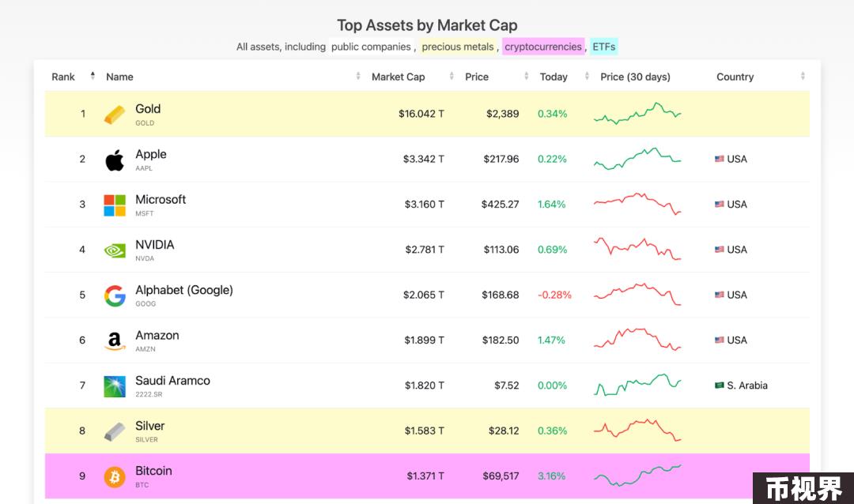Screen dimensions: 854x504
Task: View Bitcoin 30-day price chart
Action: click(x=637, y=475)
